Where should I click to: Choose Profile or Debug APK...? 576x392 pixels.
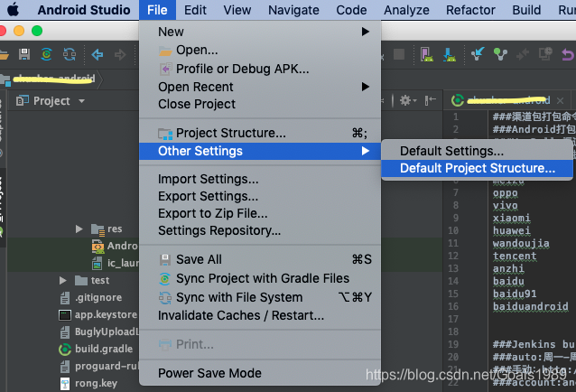point(260,69)
